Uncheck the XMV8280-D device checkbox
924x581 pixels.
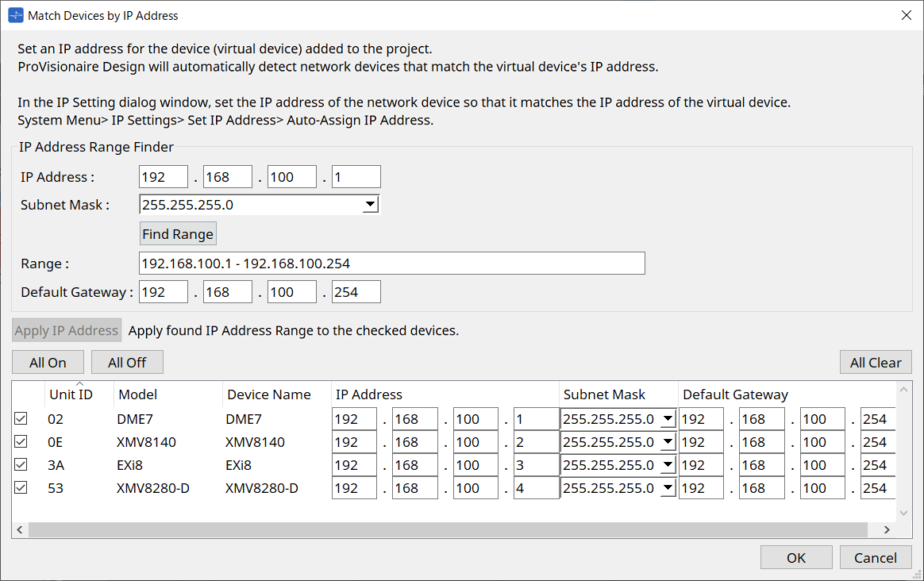pyautogui.click(x=21, y=488)
